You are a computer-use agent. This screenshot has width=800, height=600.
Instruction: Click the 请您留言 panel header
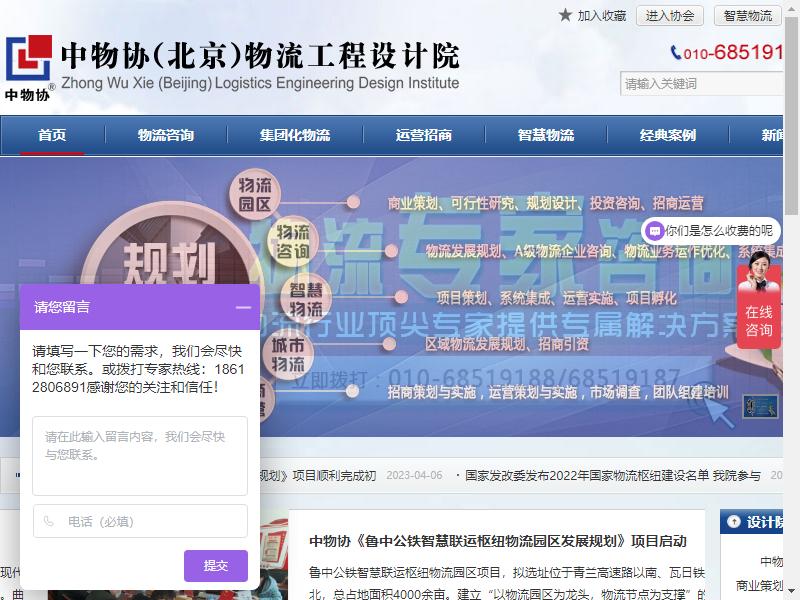coord(140,307)
